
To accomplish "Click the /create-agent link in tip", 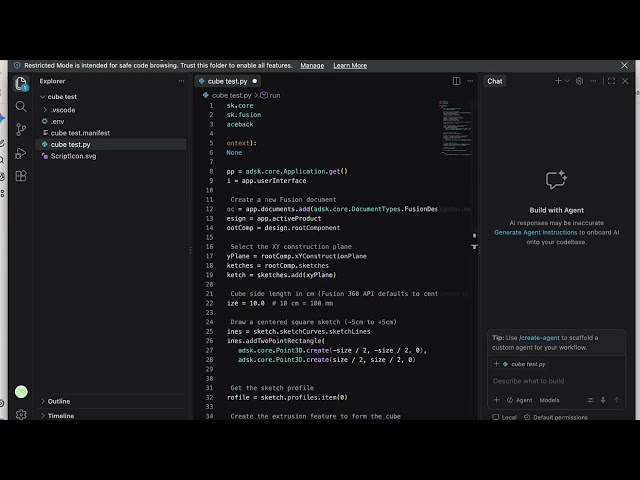I will pos(539,338).
